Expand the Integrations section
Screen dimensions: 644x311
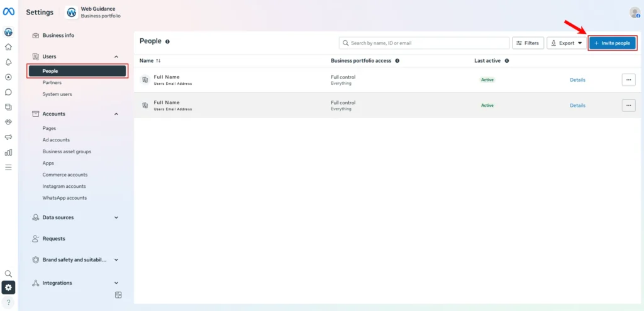[116, 283]
